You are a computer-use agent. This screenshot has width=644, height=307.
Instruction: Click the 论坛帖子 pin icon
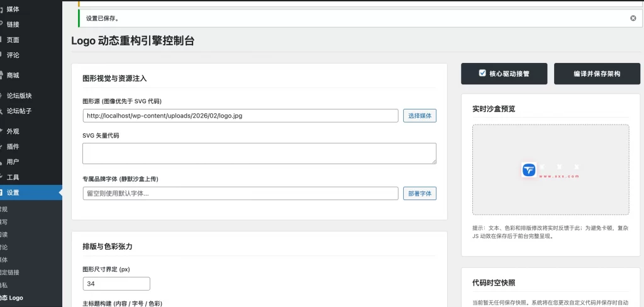2,111
